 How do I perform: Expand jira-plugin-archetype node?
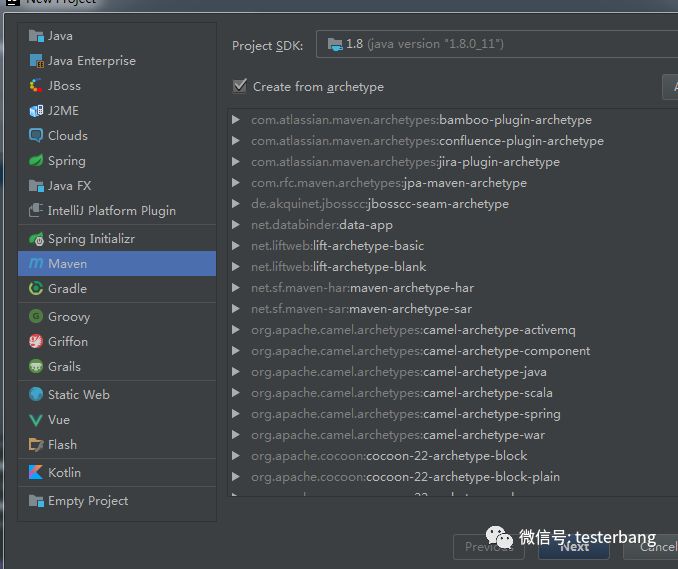tap(236, 162)
